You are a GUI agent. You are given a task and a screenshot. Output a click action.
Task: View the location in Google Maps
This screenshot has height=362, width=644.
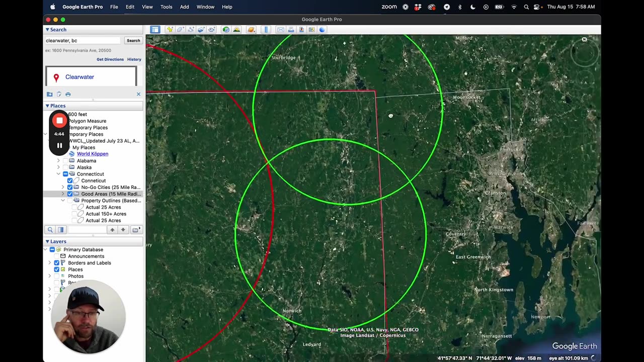coord(312,30)
